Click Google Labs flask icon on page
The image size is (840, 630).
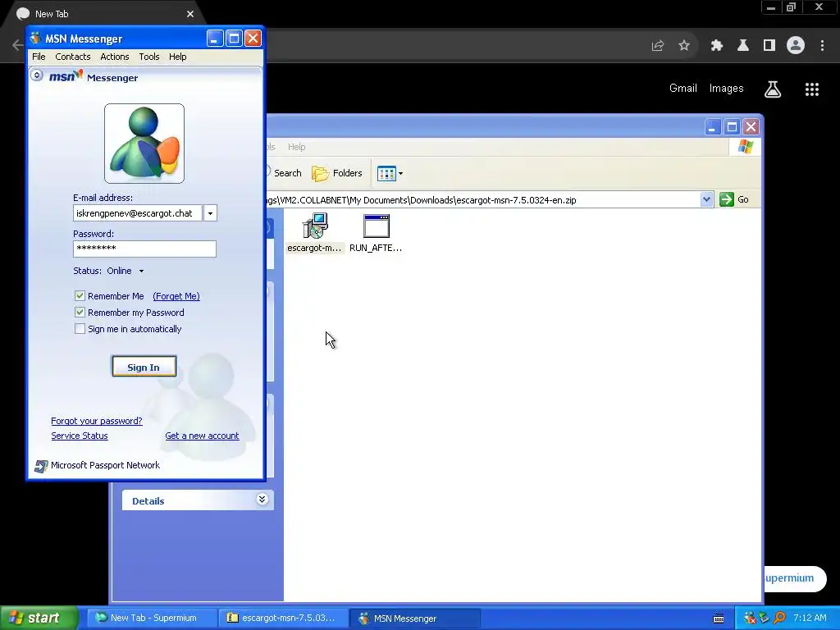[x=773, y=89]
